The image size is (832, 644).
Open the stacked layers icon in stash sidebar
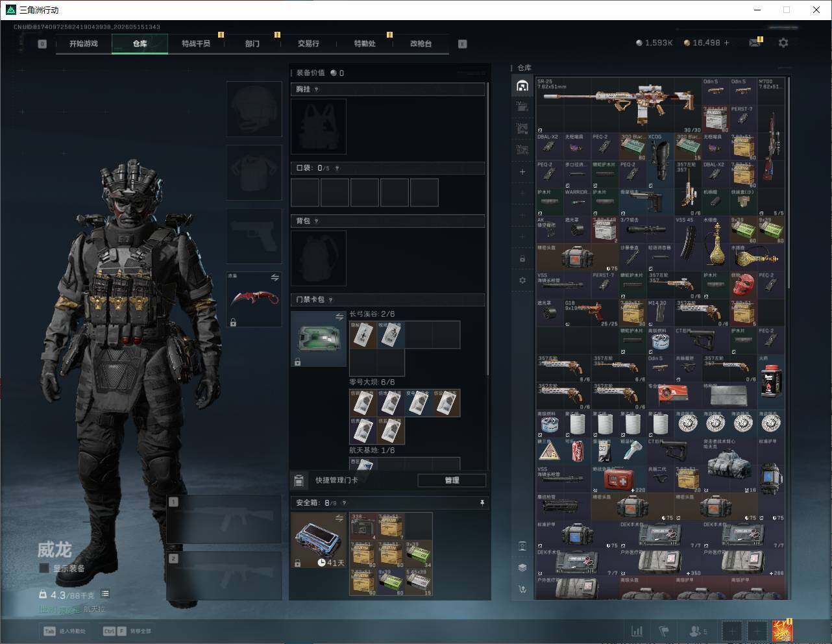coord(522,567)
